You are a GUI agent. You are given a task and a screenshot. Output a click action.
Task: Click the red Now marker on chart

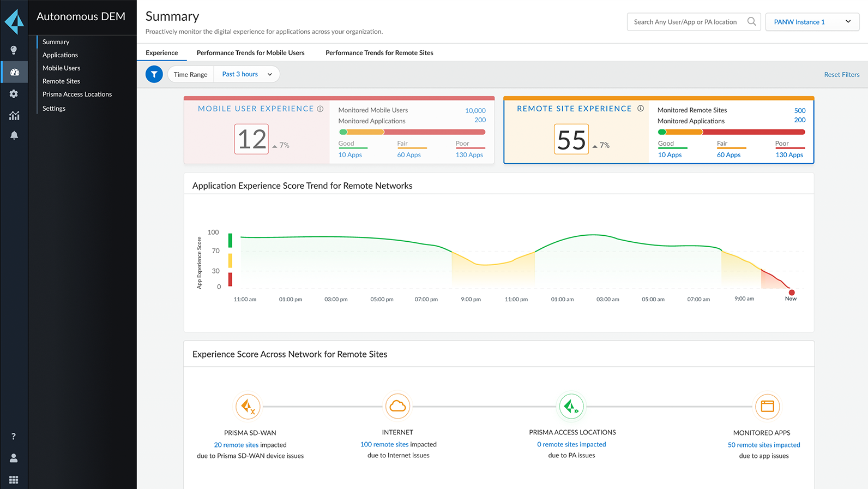(x=792, y=293)
